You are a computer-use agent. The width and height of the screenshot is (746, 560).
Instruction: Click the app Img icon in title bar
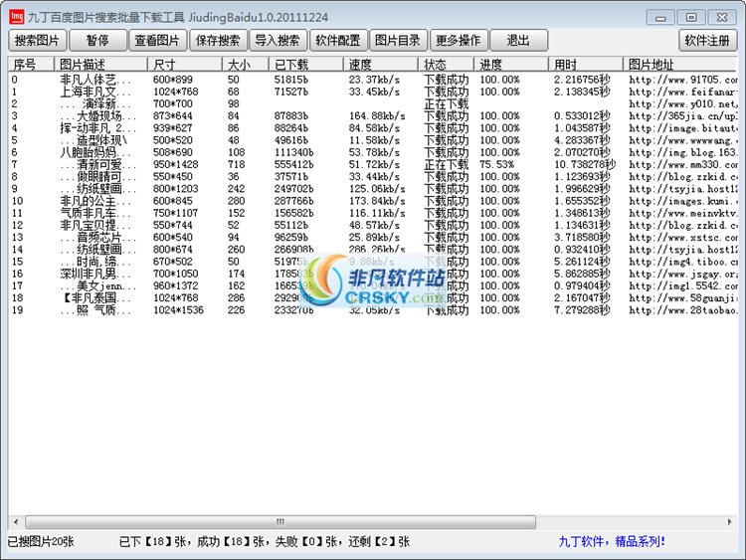point(17,17)
